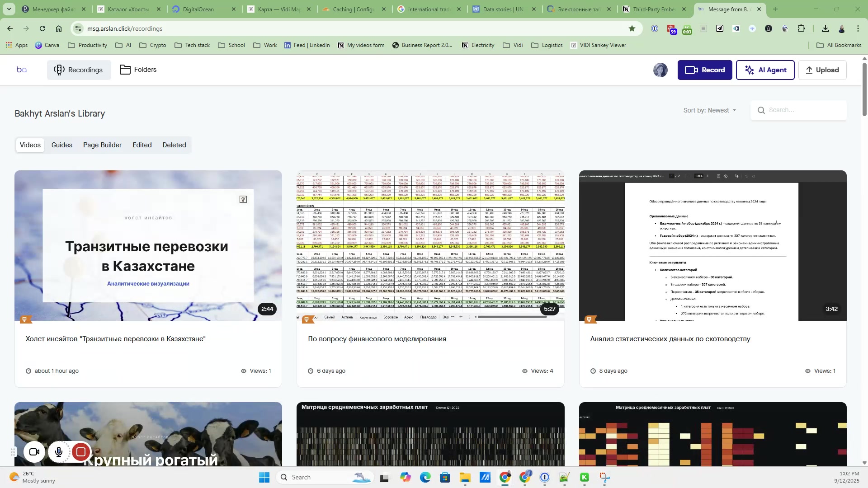Open the Folders section

[138, 70]
